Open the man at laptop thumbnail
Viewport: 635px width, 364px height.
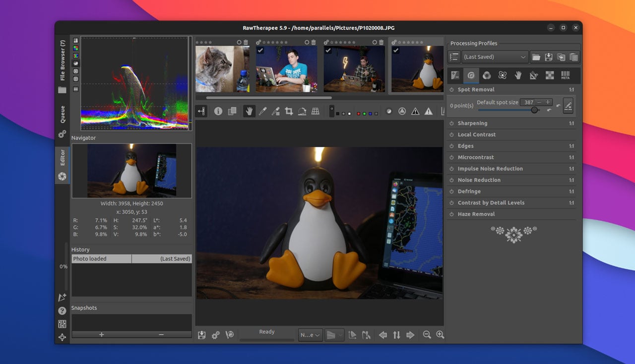click(x=287, y=69)
